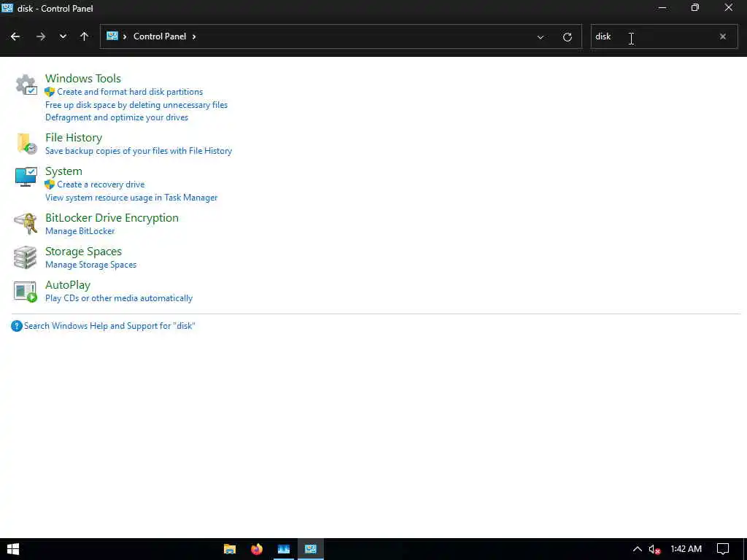Open the Storage Spaces drives icon
The width and height of the screenshot is (747, 560).
pos(26,257)
